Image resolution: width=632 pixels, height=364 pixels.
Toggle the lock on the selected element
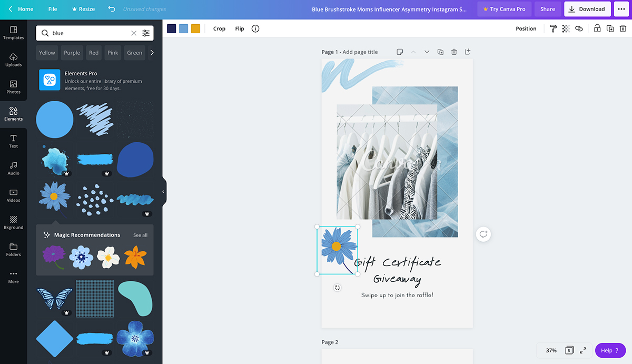tap(597, 29)
